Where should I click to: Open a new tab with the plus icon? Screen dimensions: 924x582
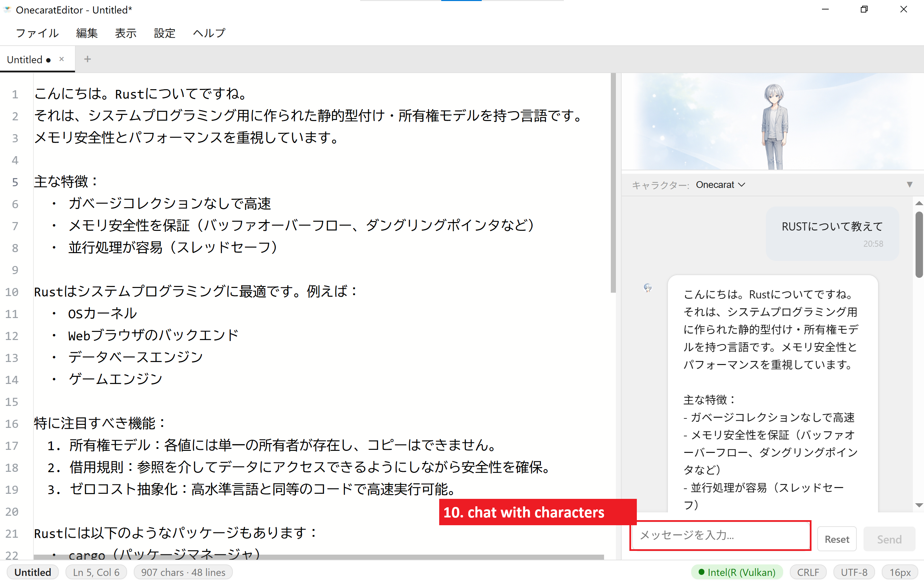tap(88, 59)
